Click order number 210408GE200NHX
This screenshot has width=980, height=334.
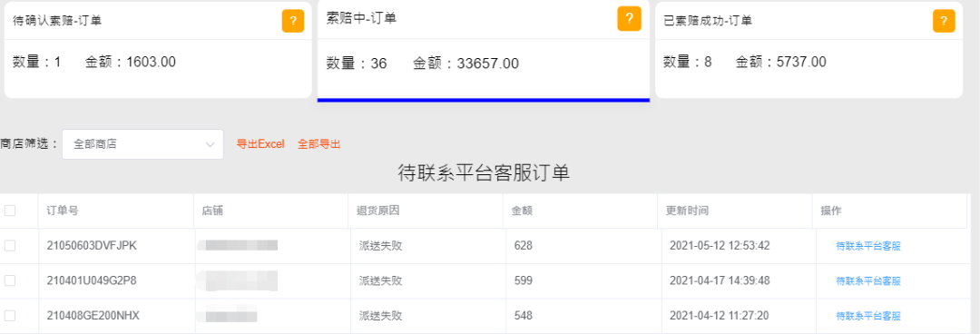click(x=93, y=316)
